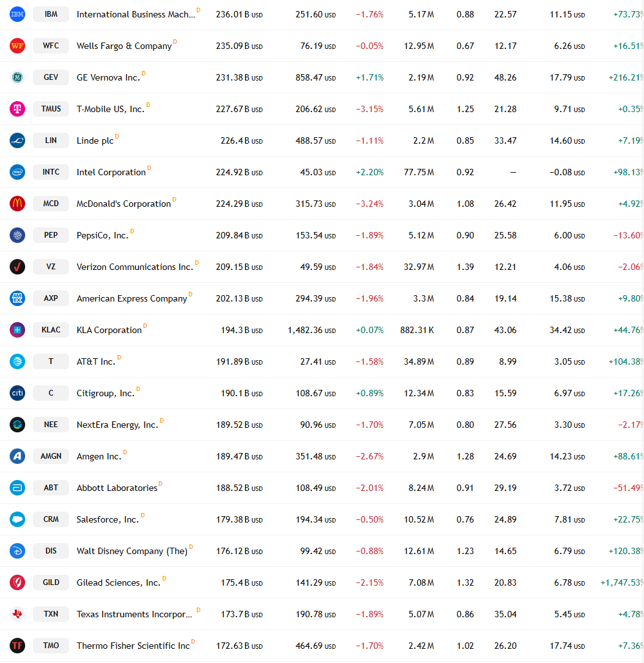Open PepsiCo, Inc. company link
644x663 pixels.
tap(102, 236)
